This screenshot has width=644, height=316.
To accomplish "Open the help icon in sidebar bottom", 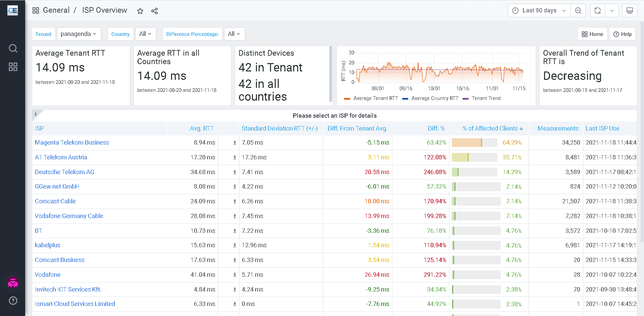I will (x=13, y=301).
